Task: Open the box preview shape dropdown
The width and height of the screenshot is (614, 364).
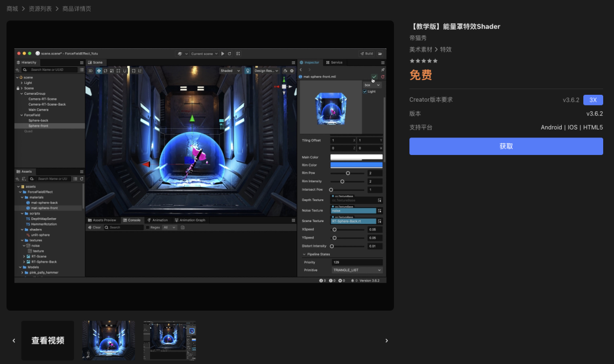Action: click(x=372, y=85)
